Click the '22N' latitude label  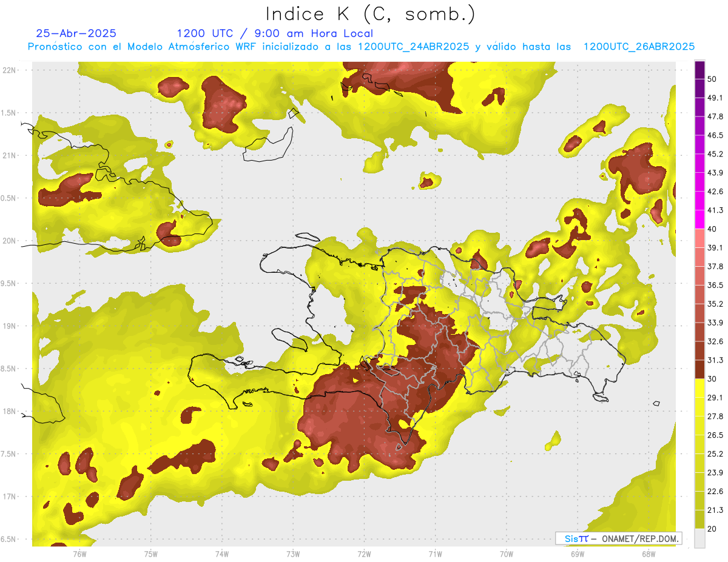point(9,70)
